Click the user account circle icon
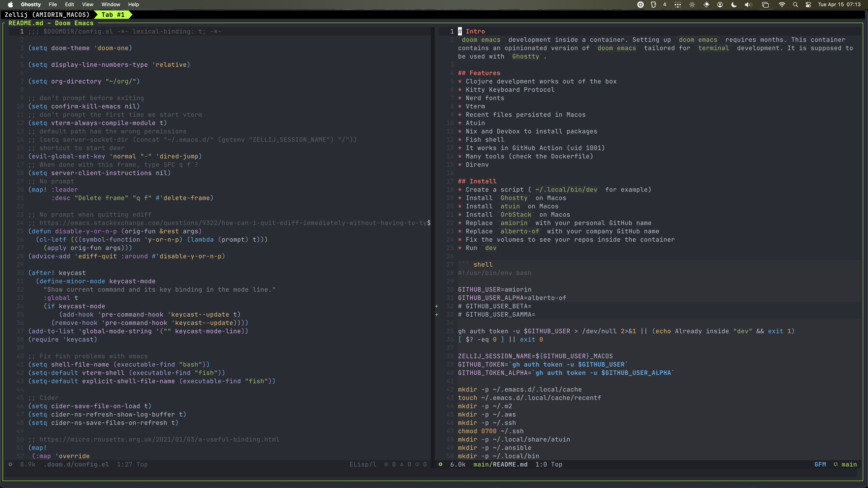868x488 pixels. point(720,4)
